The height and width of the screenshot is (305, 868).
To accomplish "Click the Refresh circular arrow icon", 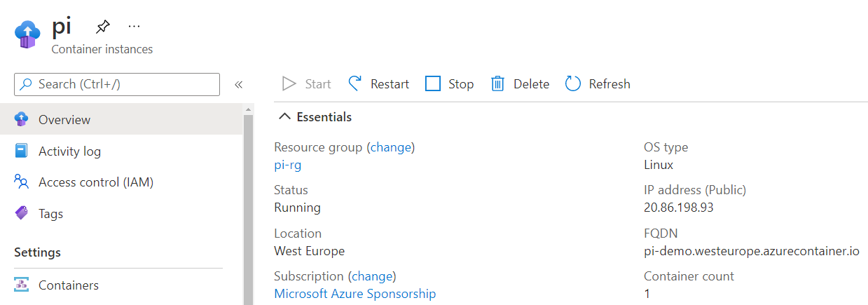I will 573,84.
